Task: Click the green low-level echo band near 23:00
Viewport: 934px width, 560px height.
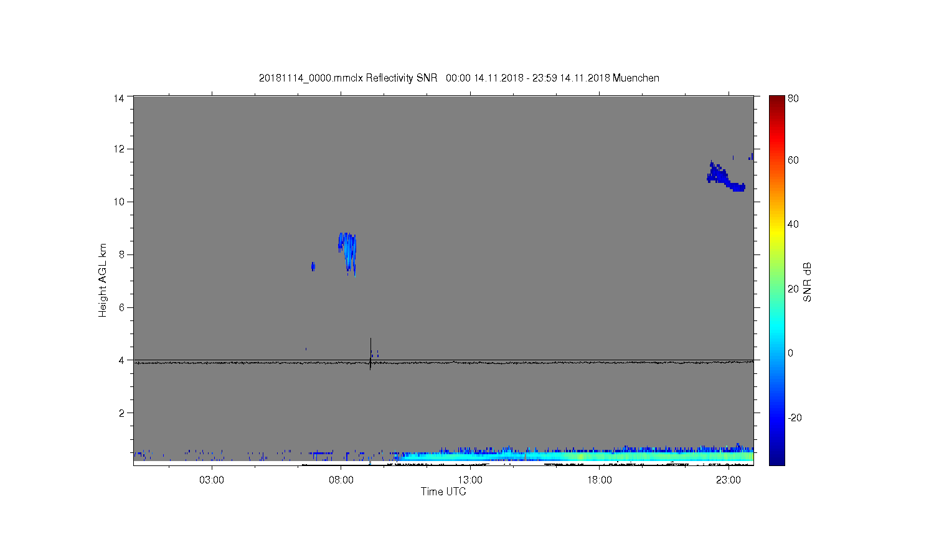Action: [x=729, y=456]
